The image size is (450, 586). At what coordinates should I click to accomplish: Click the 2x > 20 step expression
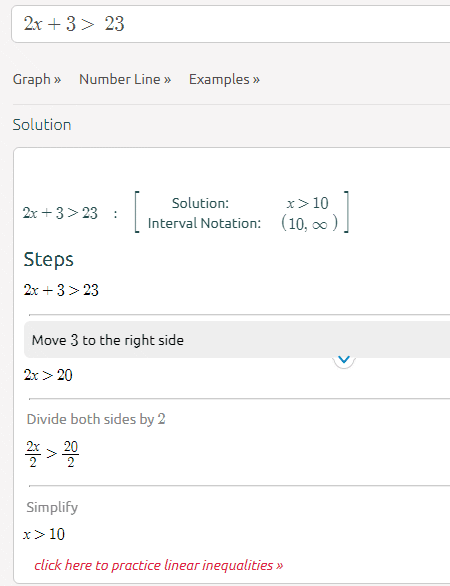[48, 375]
